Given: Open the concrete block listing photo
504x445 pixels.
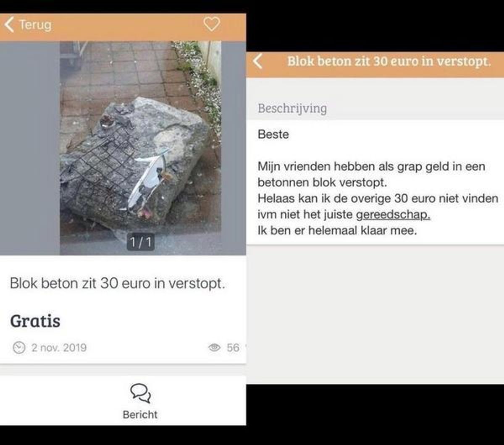Looking at the screenshot, I should point(140,148).
